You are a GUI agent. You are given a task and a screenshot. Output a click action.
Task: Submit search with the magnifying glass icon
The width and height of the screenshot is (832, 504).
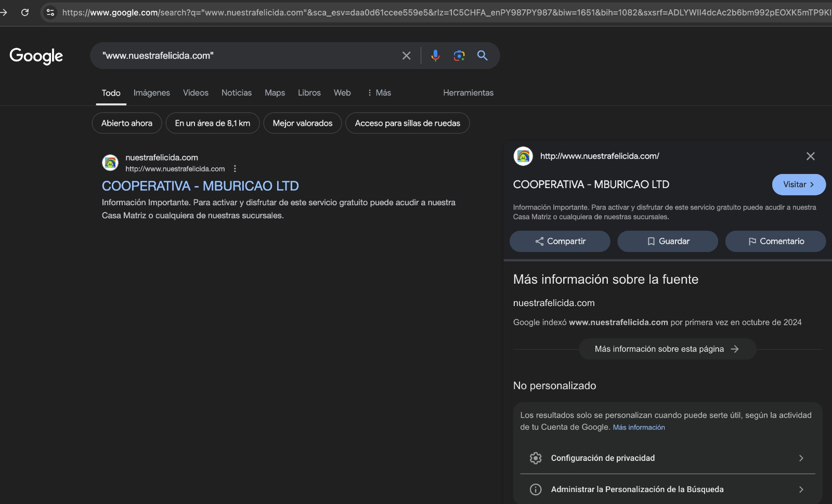click(x=483, y=56)
